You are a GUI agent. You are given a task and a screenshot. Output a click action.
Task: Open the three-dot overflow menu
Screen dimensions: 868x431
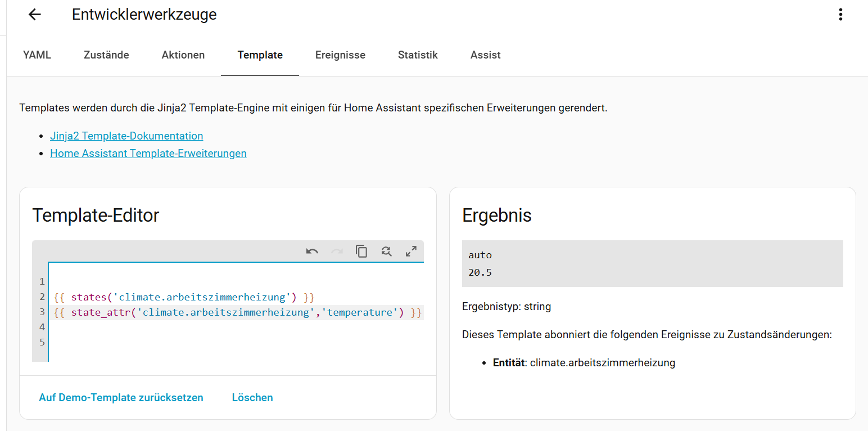tap(840, 15)
